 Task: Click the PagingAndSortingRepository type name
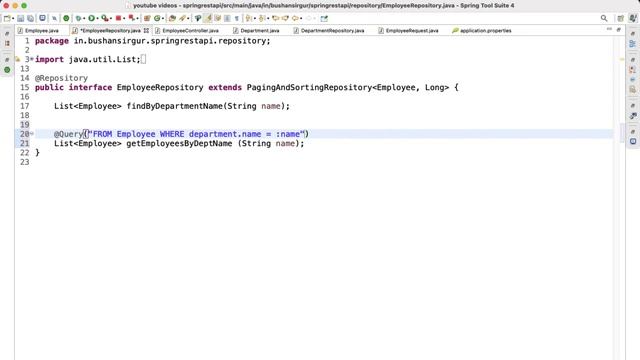coord(309,87)
